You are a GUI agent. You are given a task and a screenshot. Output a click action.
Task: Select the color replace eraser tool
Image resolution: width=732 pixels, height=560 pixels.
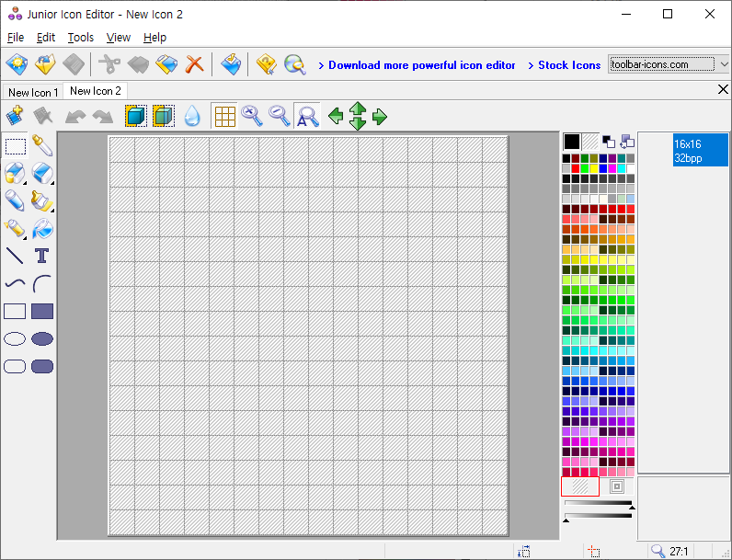[16, 173]
